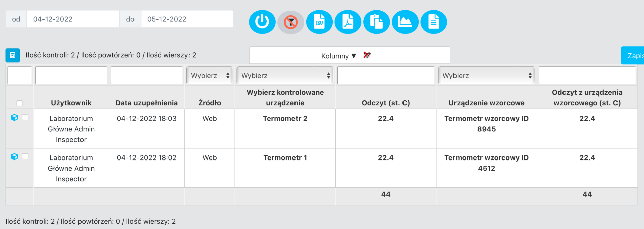The image size is (644, 229).
Task: Open the Urządzenie wzorcowe Wybierz filter dropdown
Action: point(487,76)
